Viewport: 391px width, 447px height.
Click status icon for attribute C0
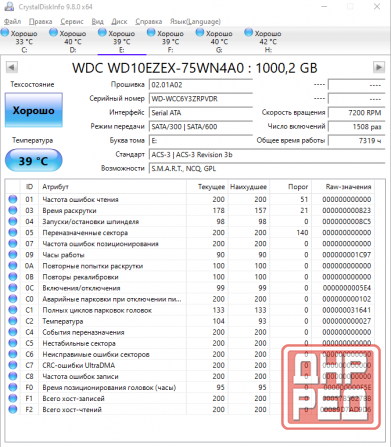point(13,299)
